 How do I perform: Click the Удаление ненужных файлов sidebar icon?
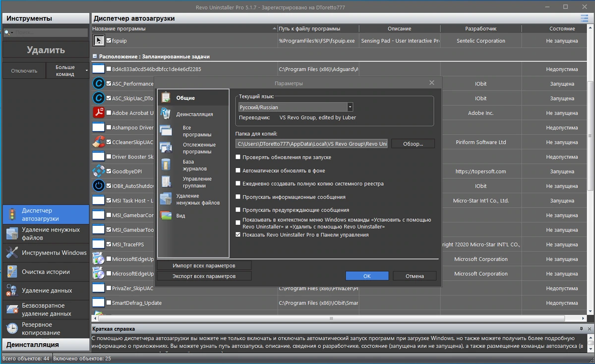point(12,234)
